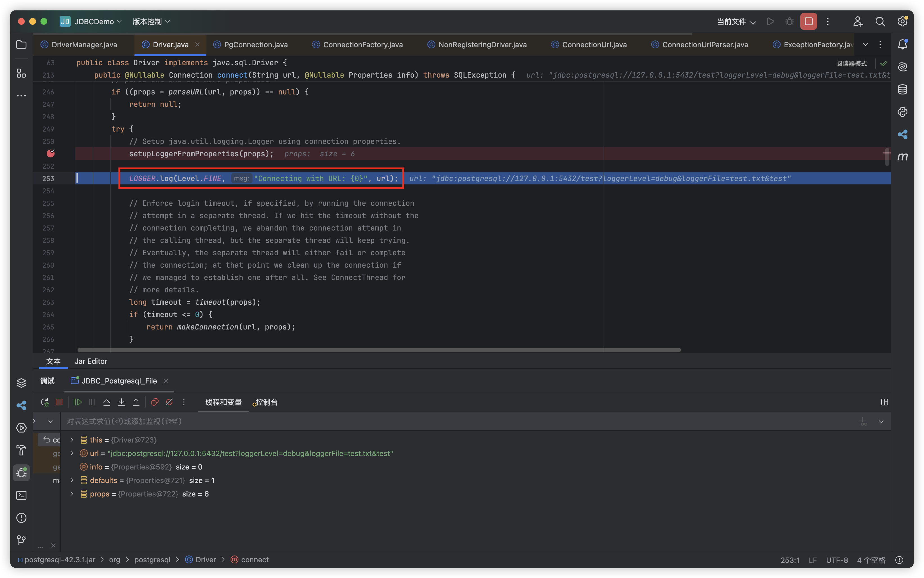Expand the 'this' variable node

pyautogui.click(x=71, y=440)
